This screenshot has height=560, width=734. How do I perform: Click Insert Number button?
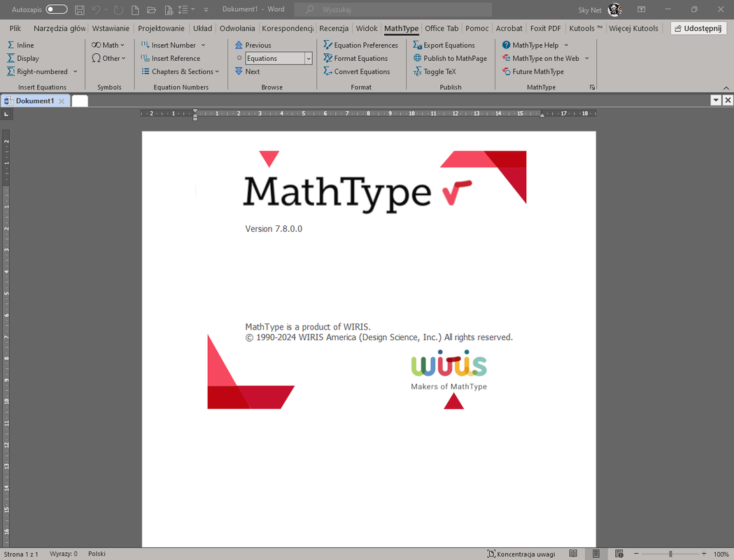[169, 45]
